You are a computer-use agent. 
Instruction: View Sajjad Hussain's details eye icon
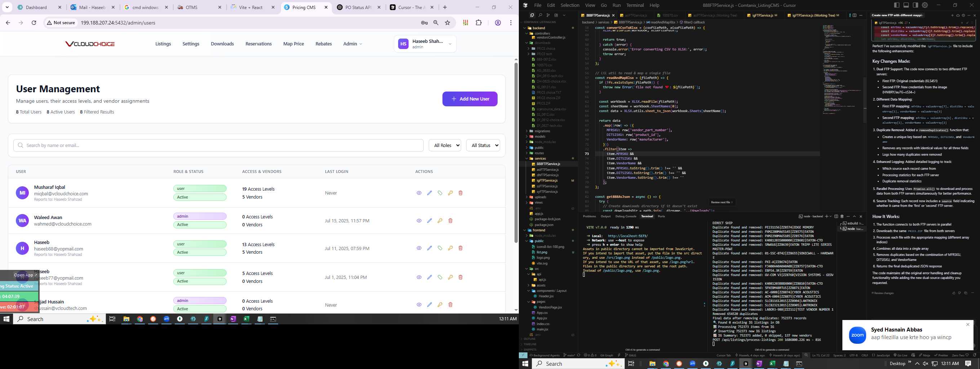pyautogui.click(x=419, y=305)
